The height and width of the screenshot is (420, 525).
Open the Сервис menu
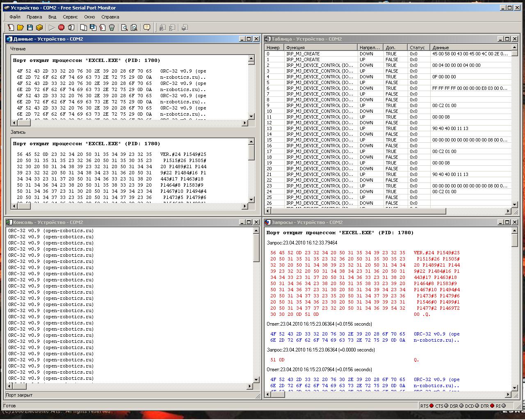[x=70, y=17]
